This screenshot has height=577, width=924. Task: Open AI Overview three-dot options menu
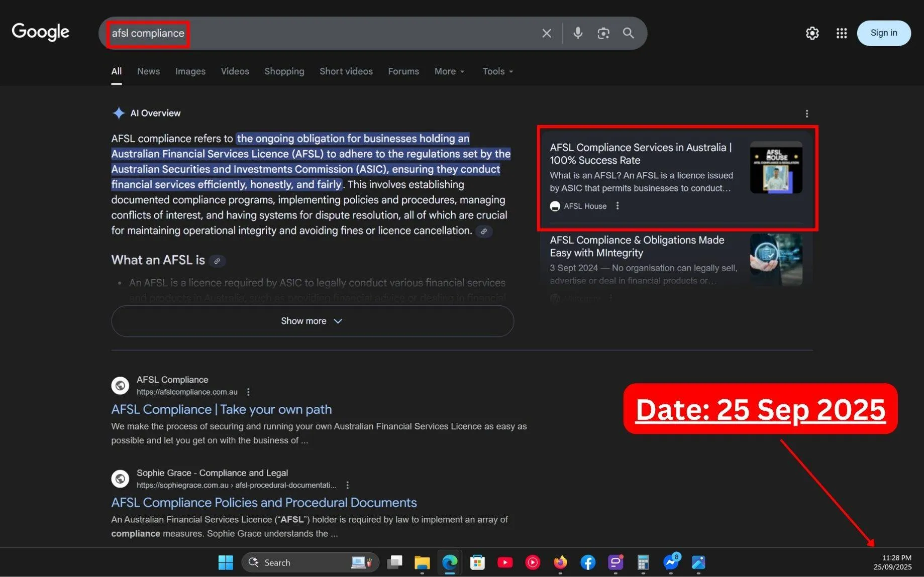point(807,114)
